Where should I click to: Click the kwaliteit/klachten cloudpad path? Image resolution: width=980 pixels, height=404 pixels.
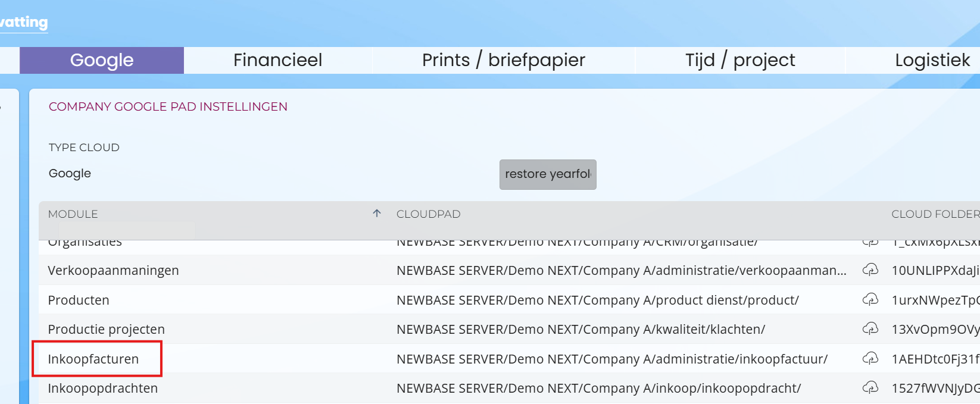coord(580,330)
